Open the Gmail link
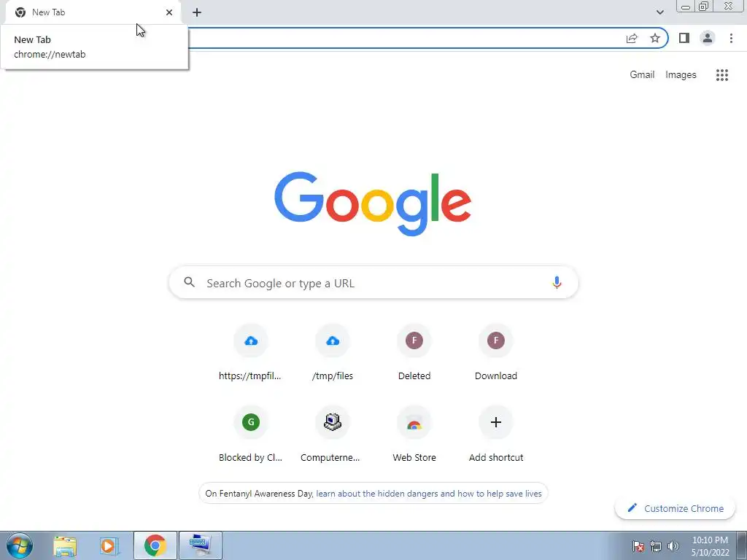Image resolution: width=747 pixels, height=560 pixels. [x=642, y=75]
